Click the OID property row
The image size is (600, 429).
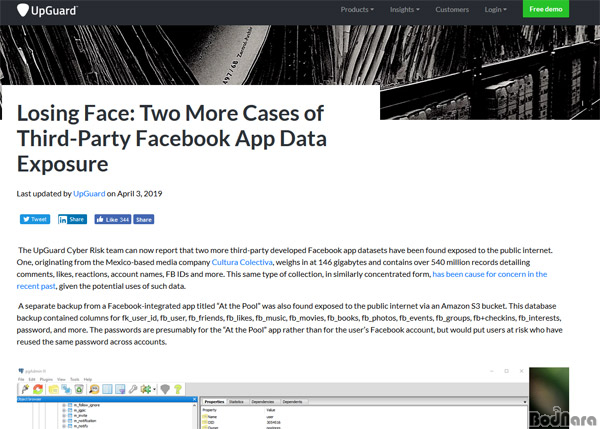coord(364,422)
